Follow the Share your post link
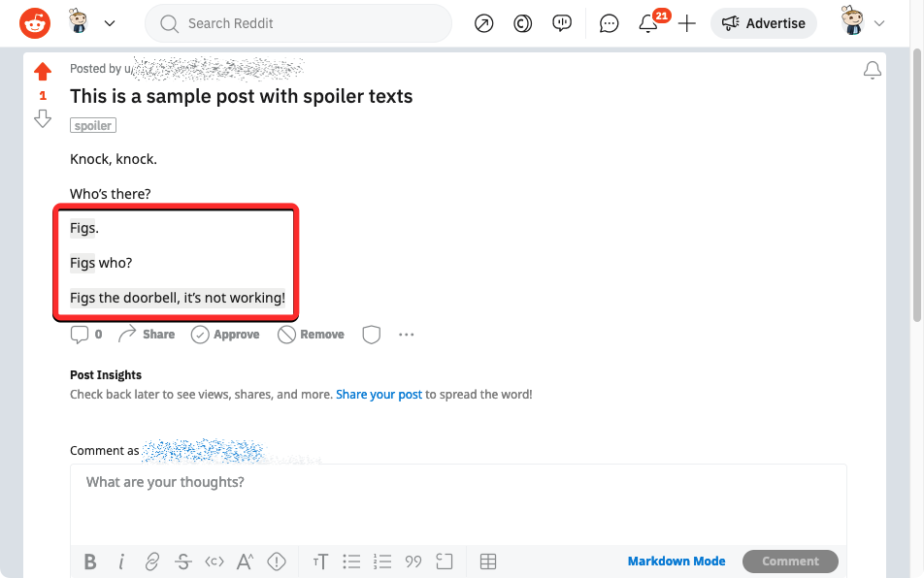924x578 pixels. 379,395
